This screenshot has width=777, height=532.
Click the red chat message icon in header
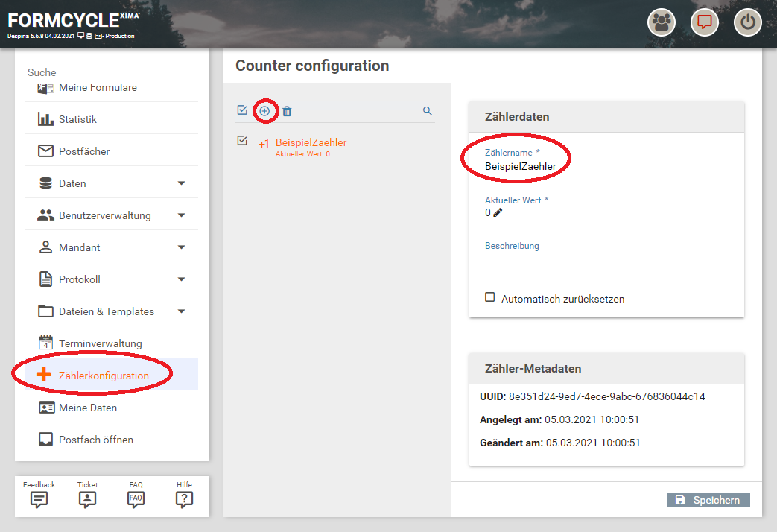click(x=705, y=22)
